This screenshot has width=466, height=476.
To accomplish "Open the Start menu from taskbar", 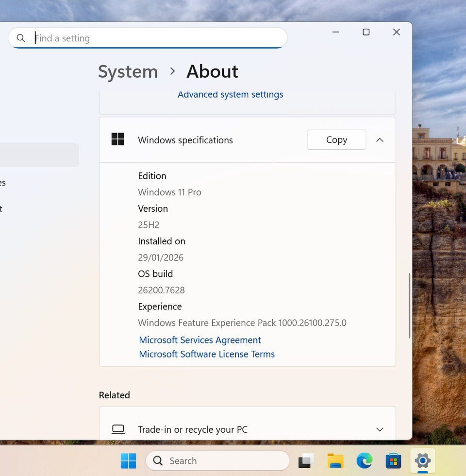I will (x=128, y=460).
